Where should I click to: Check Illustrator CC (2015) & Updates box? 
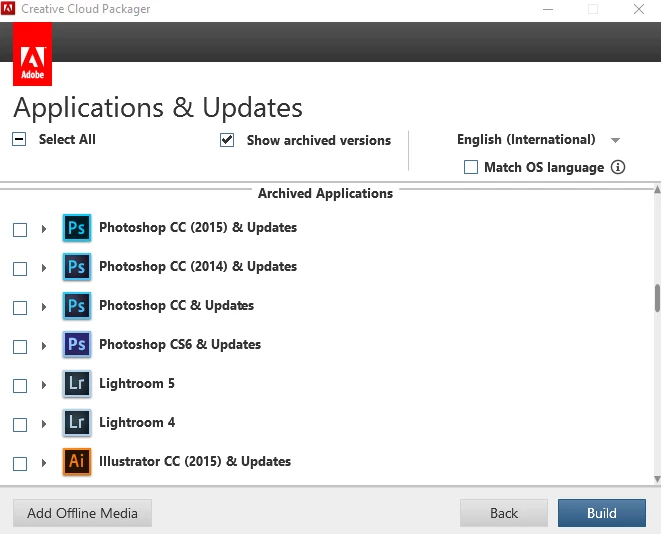point(20,464)
